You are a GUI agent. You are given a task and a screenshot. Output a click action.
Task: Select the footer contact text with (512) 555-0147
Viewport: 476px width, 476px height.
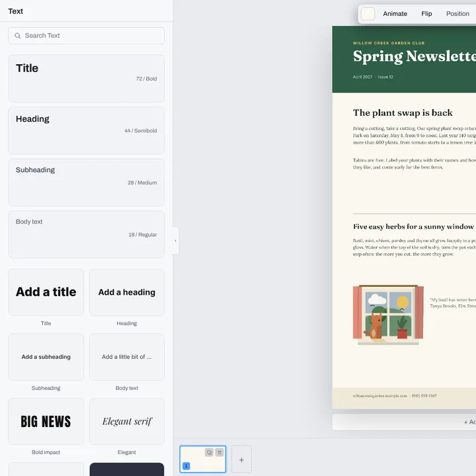pos(394,396)
